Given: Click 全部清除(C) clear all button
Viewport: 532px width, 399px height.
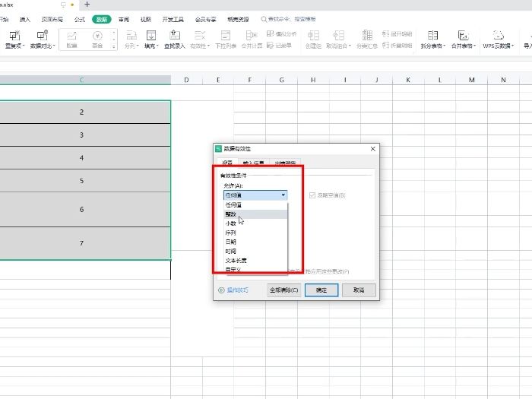Looking at the screenshot, I should coord(283,290).
